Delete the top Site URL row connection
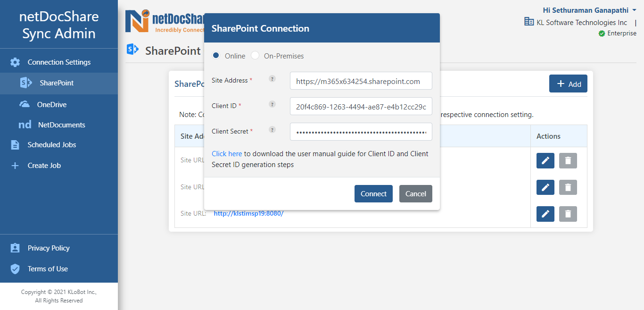The image size is (644, 310). (x=568, y=161)
